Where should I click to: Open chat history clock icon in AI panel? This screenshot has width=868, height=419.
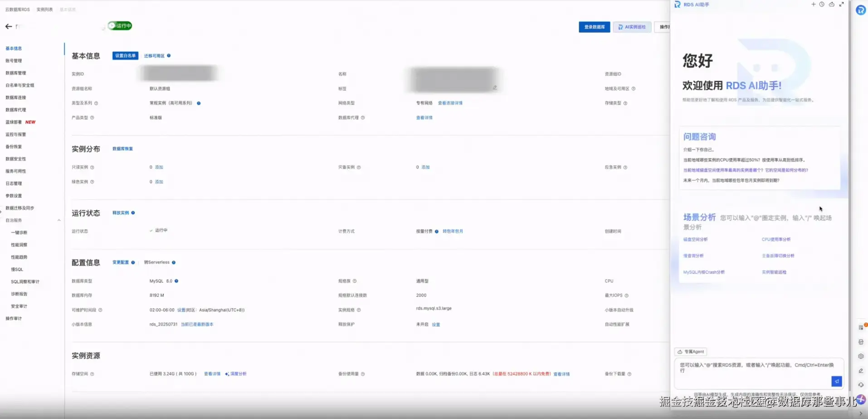point(822,5)
